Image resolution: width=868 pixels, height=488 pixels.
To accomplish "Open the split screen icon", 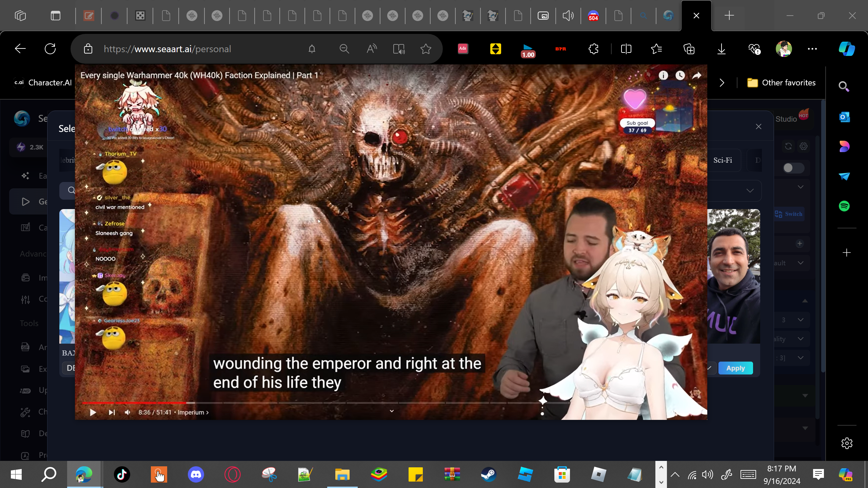I will pos(626,49).
